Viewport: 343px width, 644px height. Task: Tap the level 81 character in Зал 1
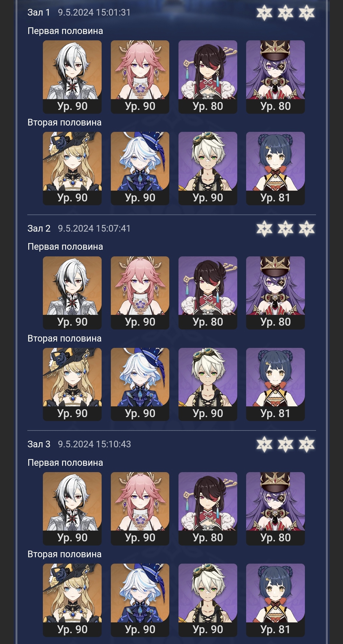275,168
